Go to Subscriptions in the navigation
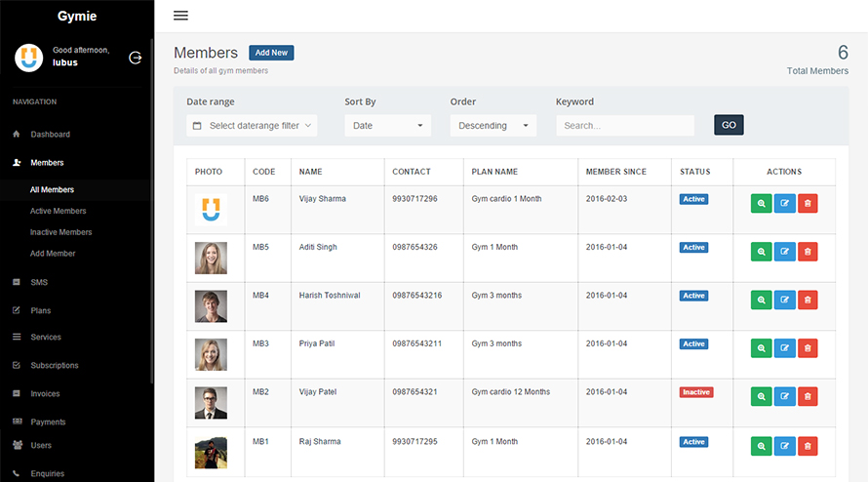 point(55,366)
